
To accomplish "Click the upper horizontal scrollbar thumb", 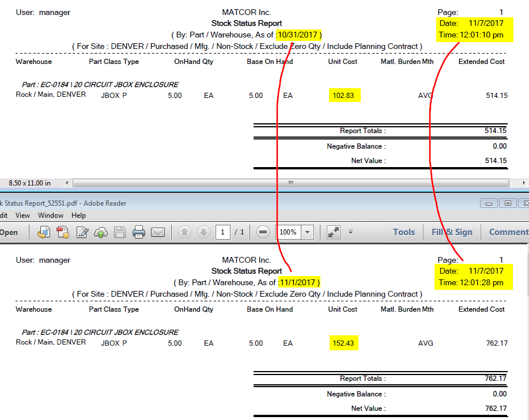I will point(291,183).
